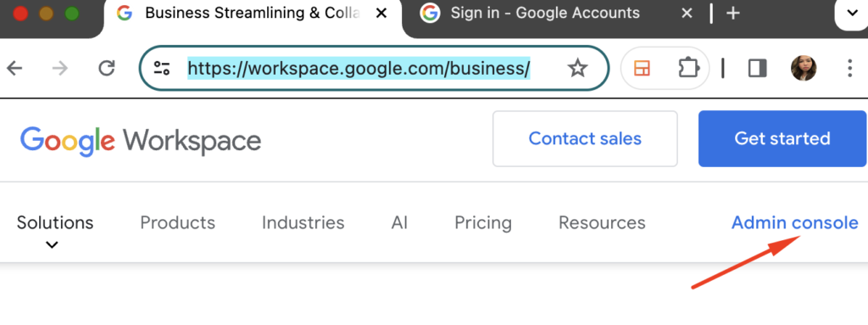The height and width of the screenshot is (325, 868).
Task: Toggle the browser side panel icon
Action: (757, 68)
